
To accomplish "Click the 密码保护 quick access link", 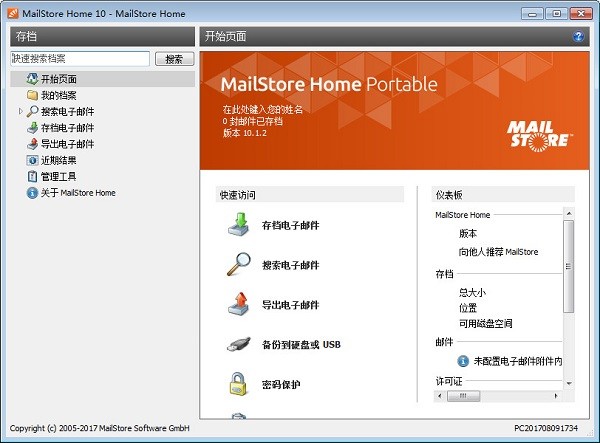I will click(281, 384).
